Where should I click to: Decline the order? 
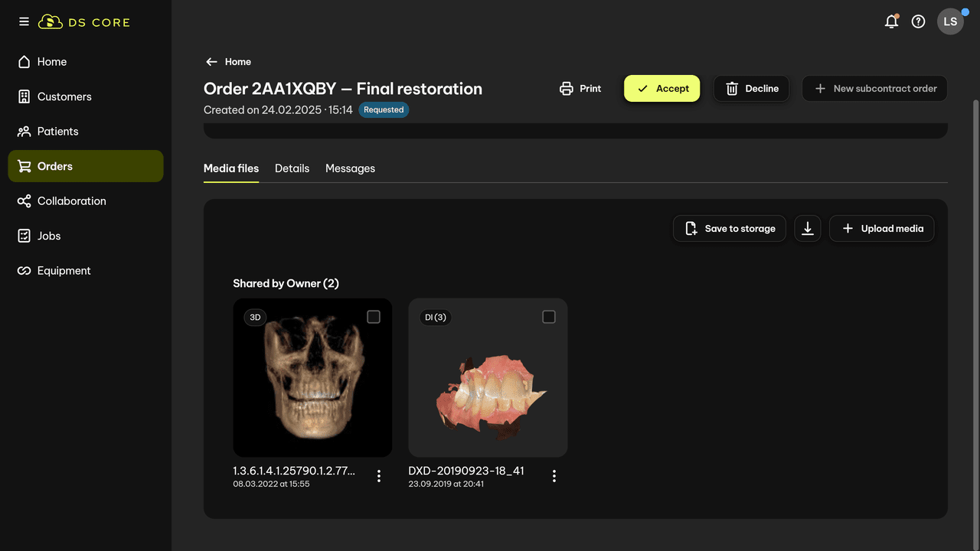[751, 89]
